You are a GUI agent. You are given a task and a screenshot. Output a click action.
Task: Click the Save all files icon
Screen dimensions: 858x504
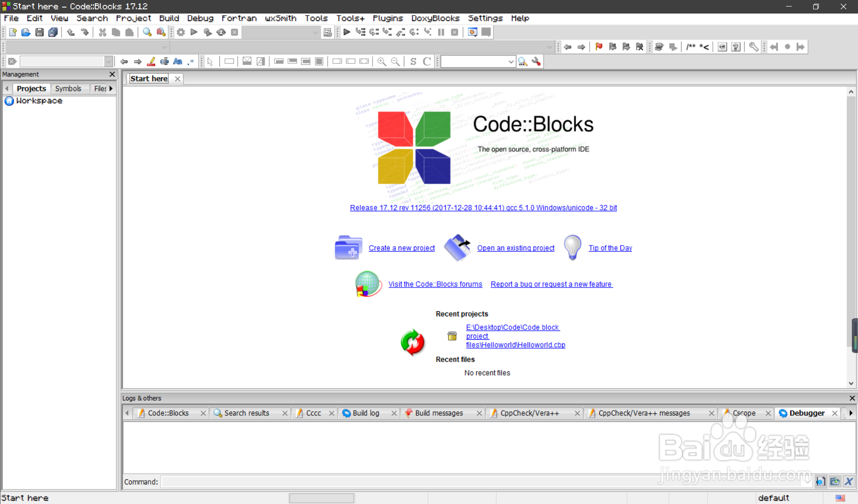coord(53,32)
